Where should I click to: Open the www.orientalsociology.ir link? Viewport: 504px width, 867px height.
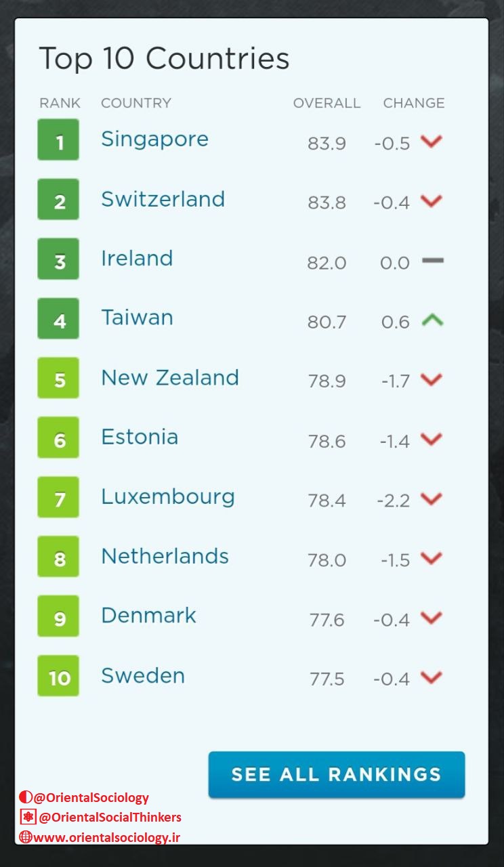pos(107,837)
